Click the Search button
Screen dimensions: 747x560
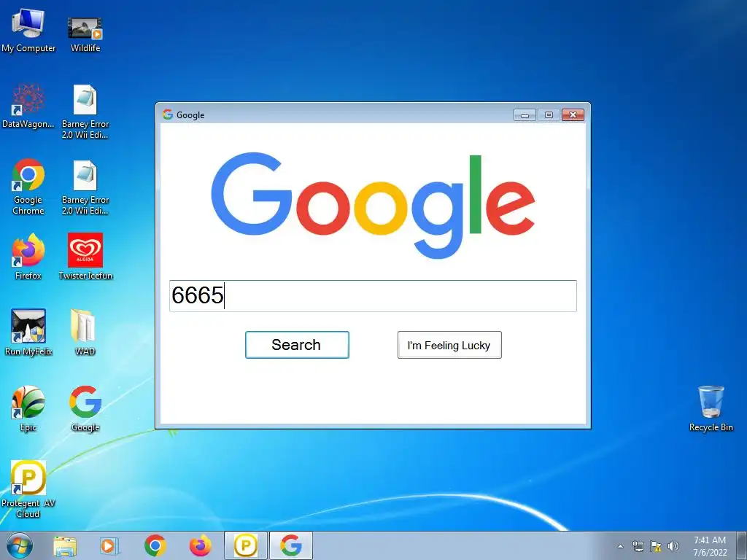[297, 345]
